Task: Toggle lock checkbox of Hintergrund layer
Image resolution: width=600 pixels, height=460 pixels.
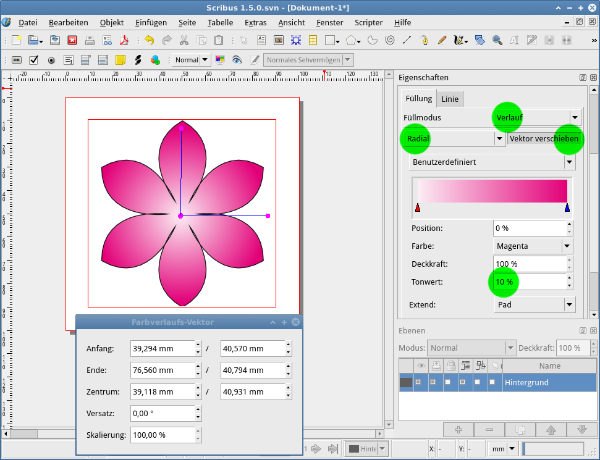Action: click(449, 382)
